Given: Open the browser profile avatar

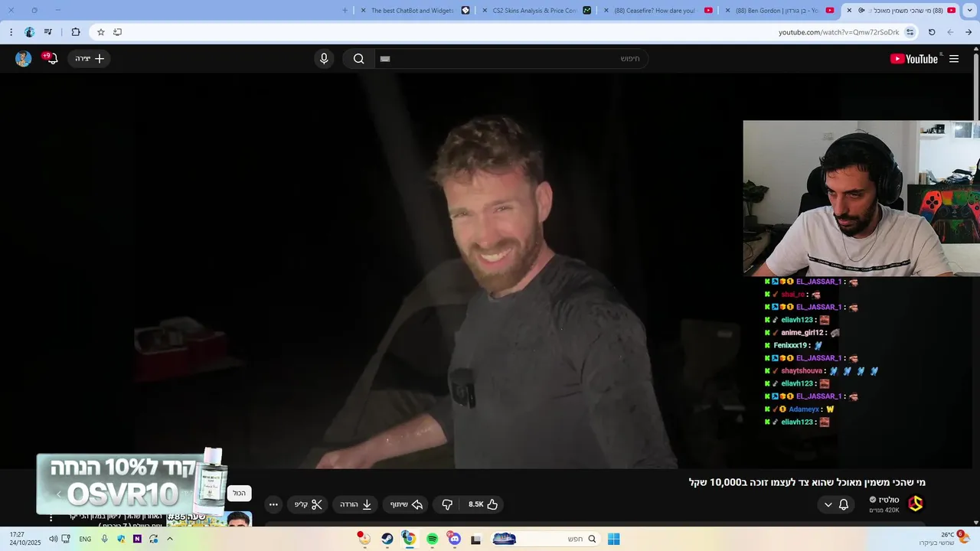Looking at the screenshot, I should click(x=29, y=32).
